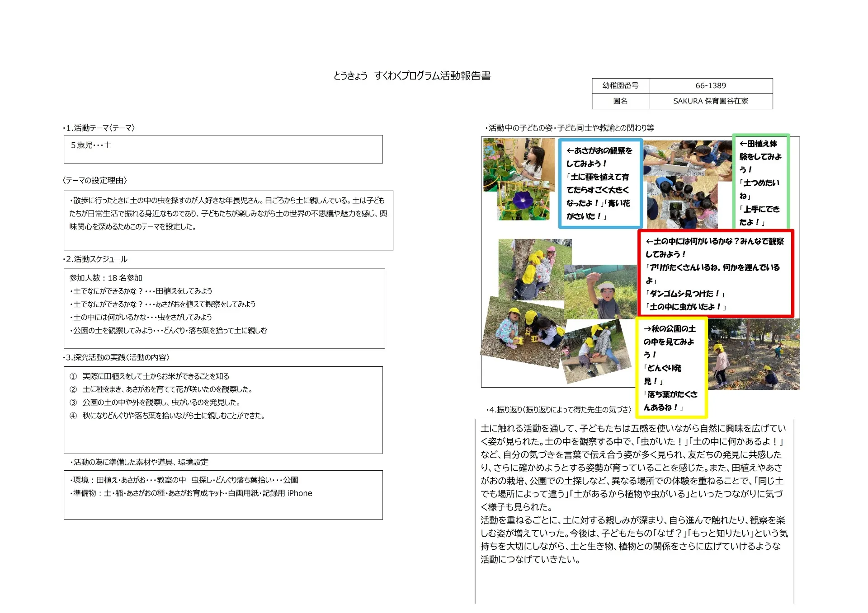Select the numbered activity content box
This screenshot has height=613, width=868.
(223, 409)
